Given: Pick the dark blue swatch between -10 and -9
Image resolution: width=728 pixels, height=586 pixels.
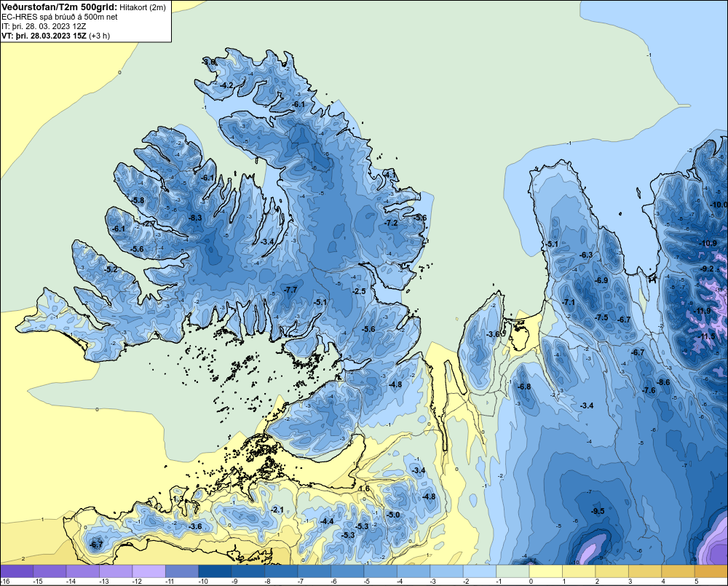Looking at the screenshot, I should coord(215,571).
